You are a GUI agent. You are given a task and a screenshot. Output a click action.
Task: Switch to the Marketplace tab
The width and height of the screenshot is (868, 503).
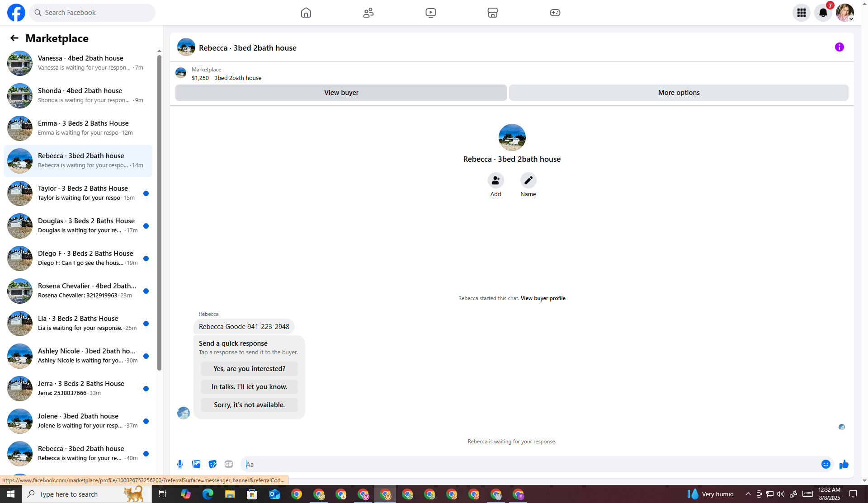(492, 13)
